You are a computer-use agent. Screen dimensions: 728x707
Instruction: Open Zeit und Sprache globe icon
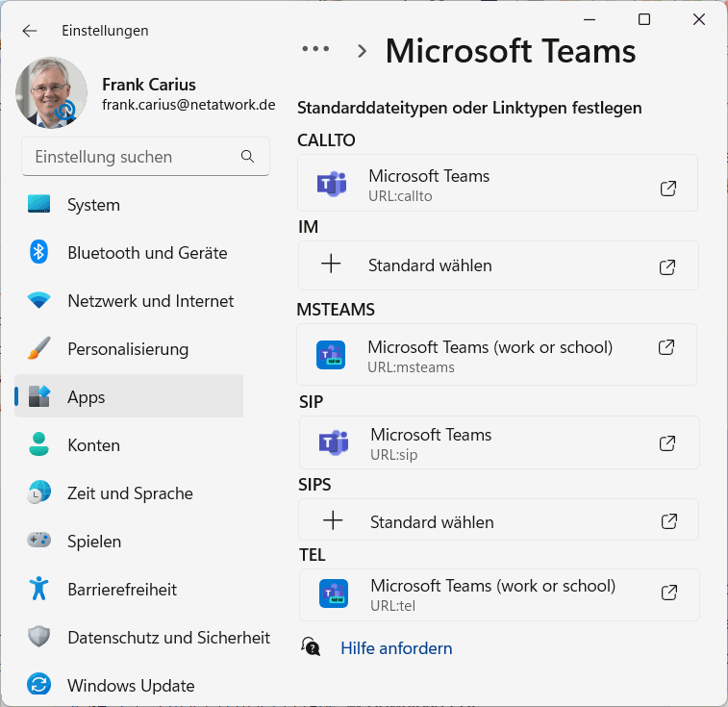39,492
